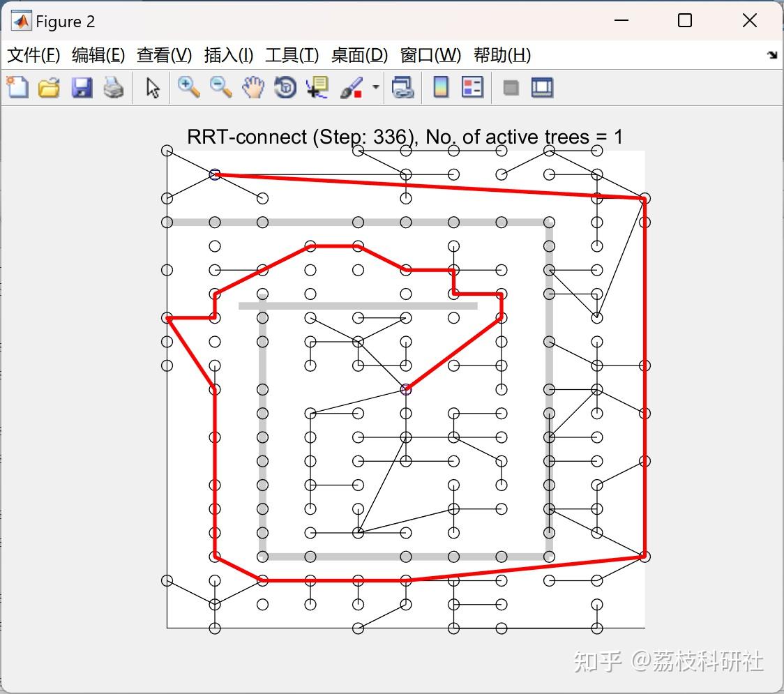Open the Link Plot tool

click(403, 87)
